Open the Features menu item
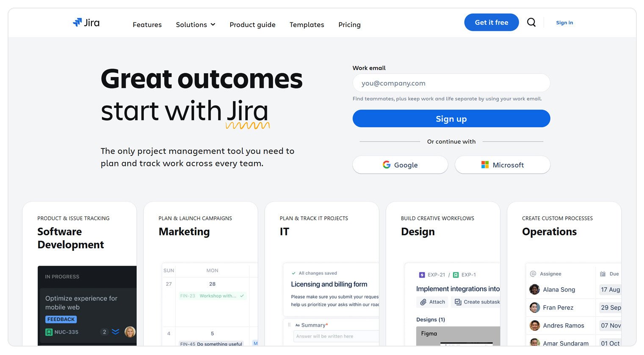The height and width of the screenshot is (355, 644). [x=147, y=25]
